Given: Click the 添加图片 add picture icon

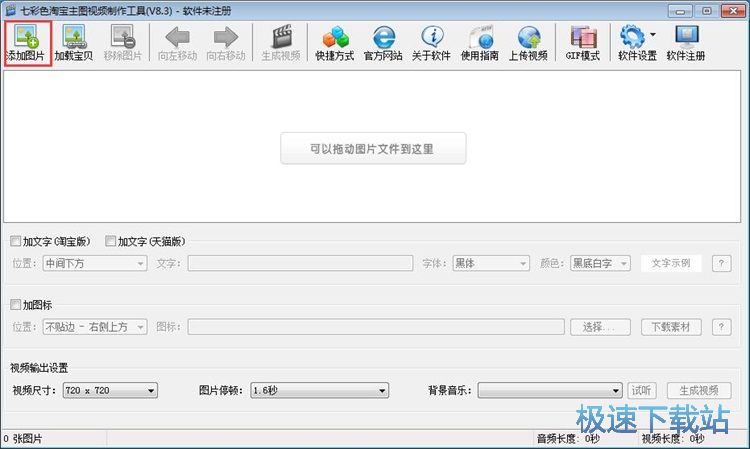Looking at the screenshot, I should pyautogui.click(x=27, y=43).
